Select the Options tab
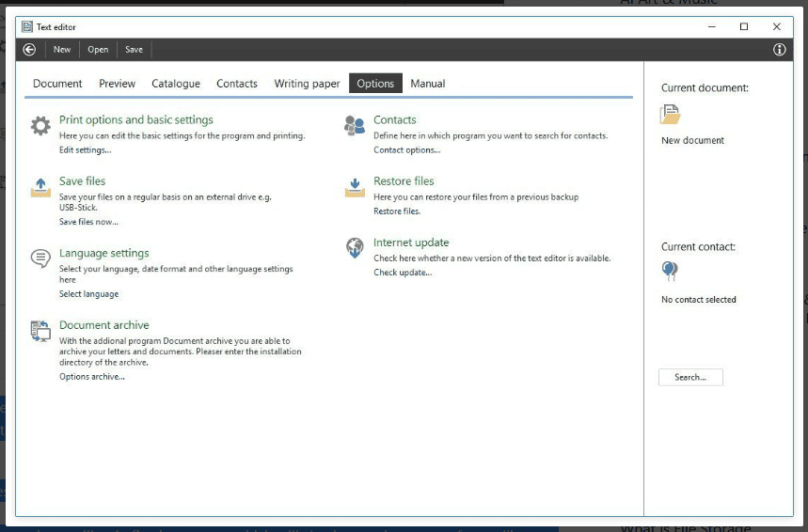This screenshot has width=808, height=532. [375, 84]
